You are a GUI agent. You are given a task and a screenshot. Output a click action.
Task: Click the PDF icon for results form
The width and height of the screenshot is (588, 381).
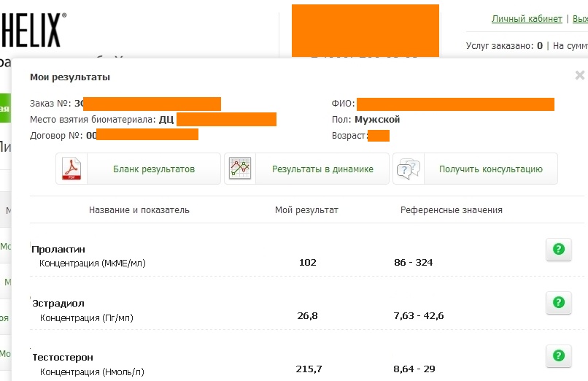72,169
